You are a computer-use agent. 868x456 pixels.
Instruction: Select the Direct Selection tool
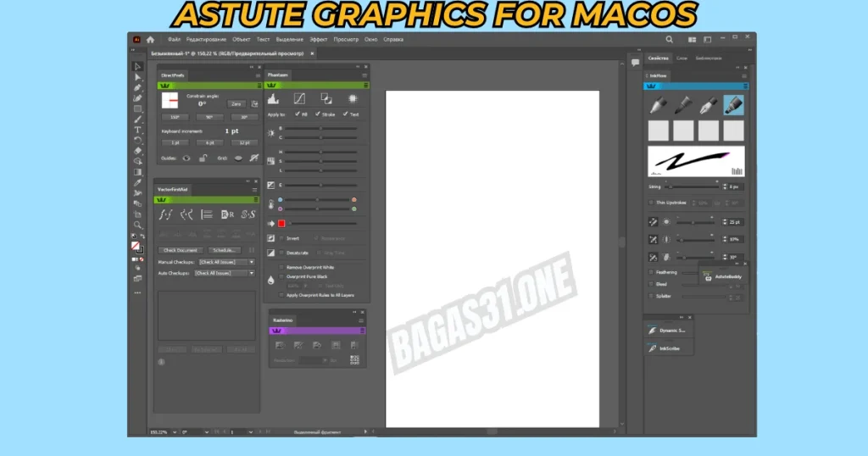[x=138, y=77]
